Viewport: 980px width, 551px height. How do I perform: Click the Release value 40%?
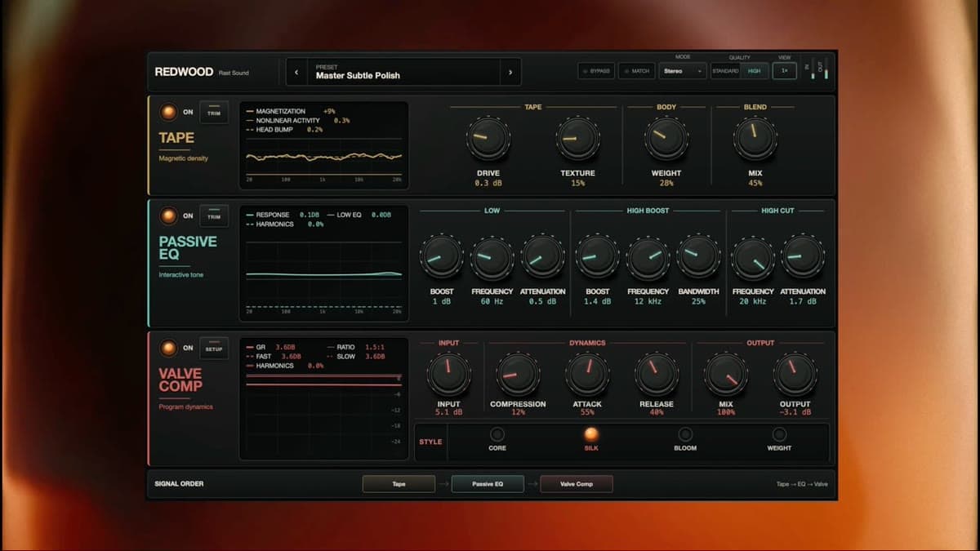[657, 412]
